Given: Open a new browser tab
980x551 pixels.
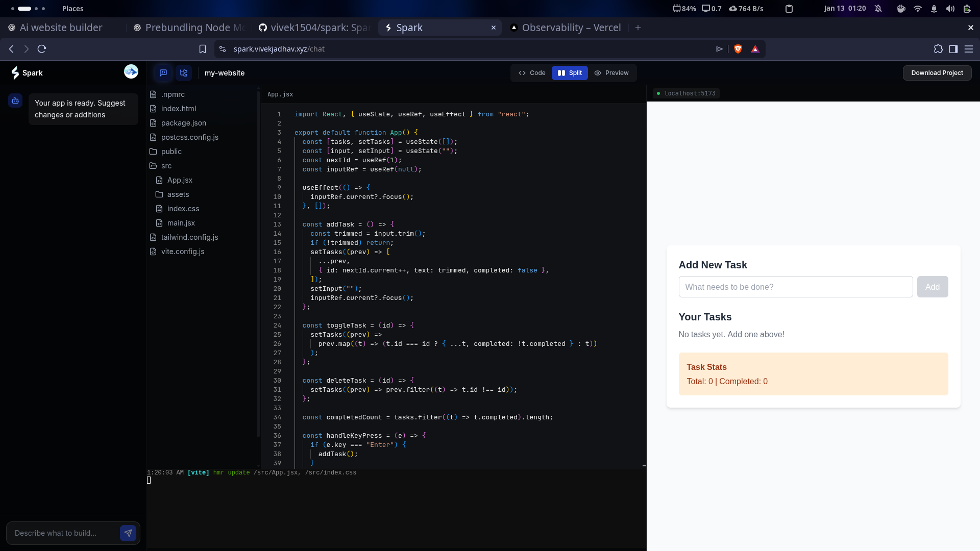Looking at the screenshot, I should [638, 28].
